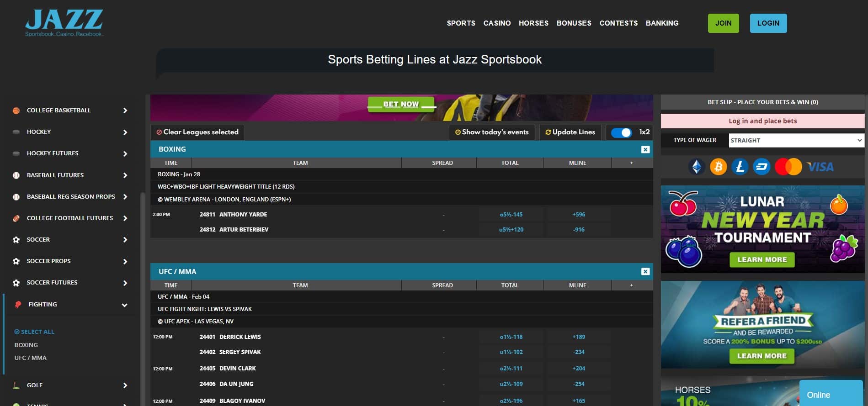Click Refer a Friend Learn More button
868x406 pixels.
coord(762,356)
